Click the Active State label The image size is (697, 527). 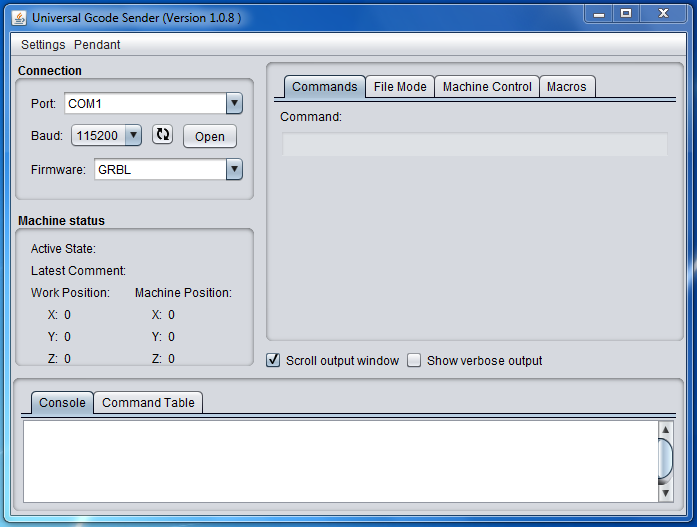click(x=63, y=249)
